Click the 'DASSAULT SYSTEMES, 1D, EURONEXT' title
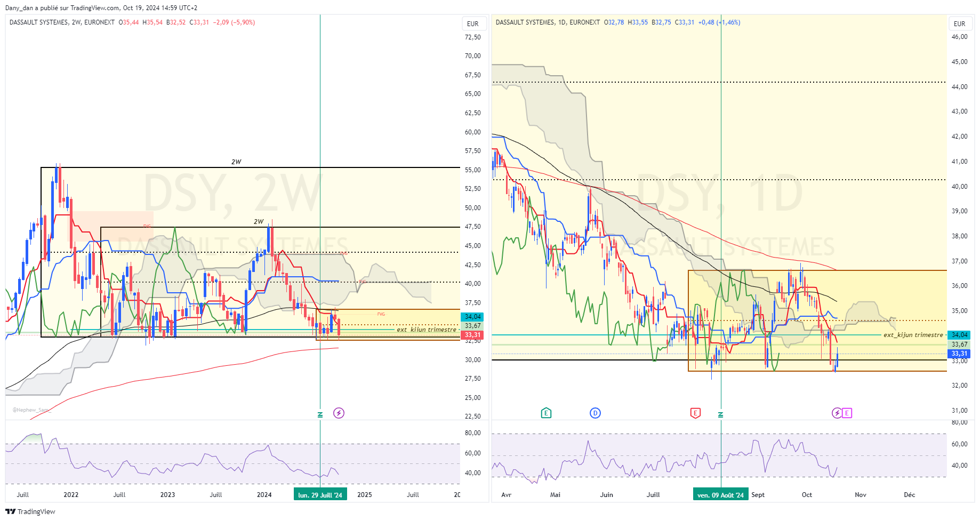The height and width of the screenshot is (521, 980). pos(548,22)
